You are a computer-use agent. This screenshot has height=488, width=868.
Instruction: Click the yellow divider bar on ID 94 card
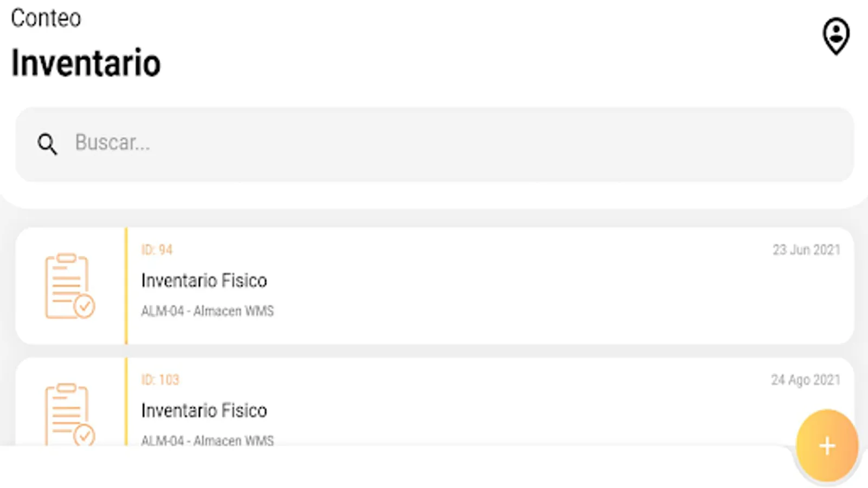click(x=126, y=286)
